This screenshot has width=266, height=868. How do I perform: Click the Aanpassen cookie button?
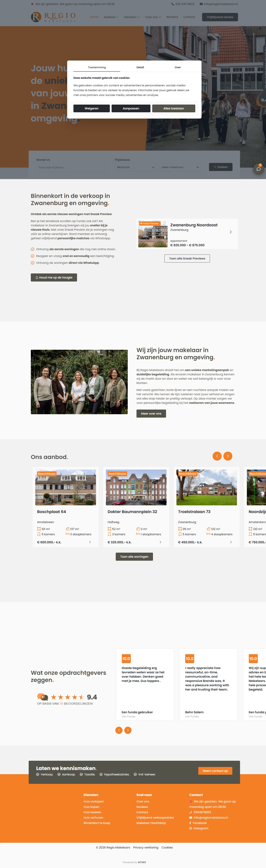(131, 109)
